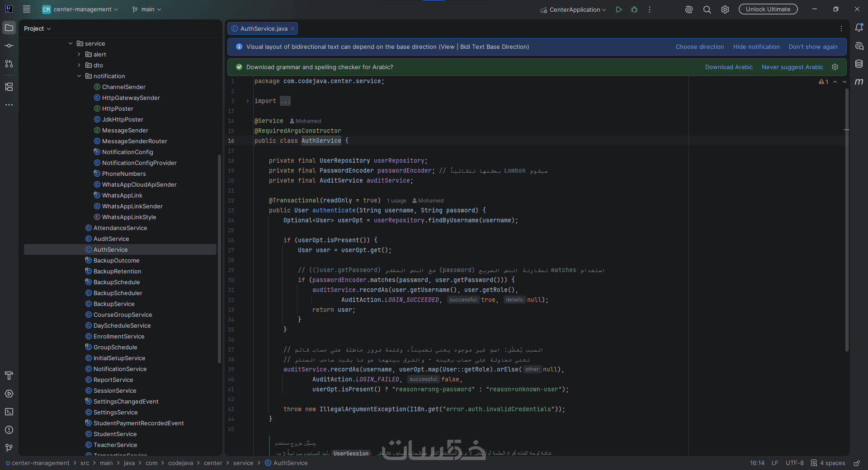Expand the dto folder
This screenshot has height=470, width=868.
click(x=79, y=65)
